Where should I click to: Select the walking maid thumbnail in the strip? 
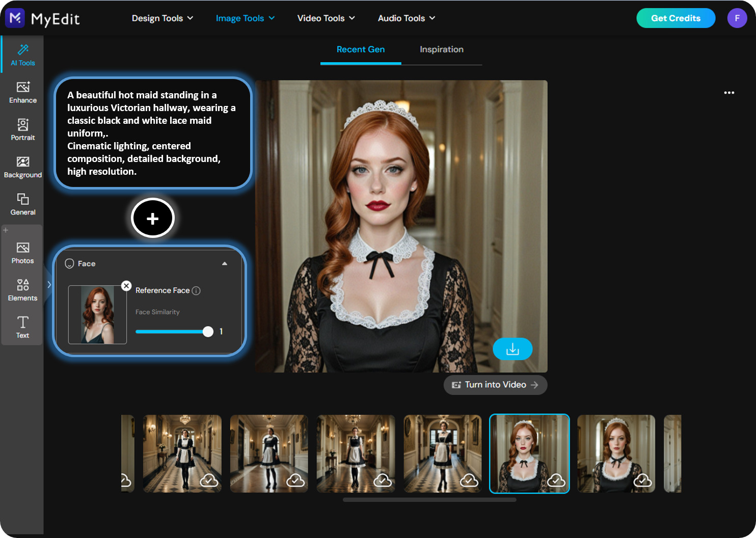[x=182, y=453]
